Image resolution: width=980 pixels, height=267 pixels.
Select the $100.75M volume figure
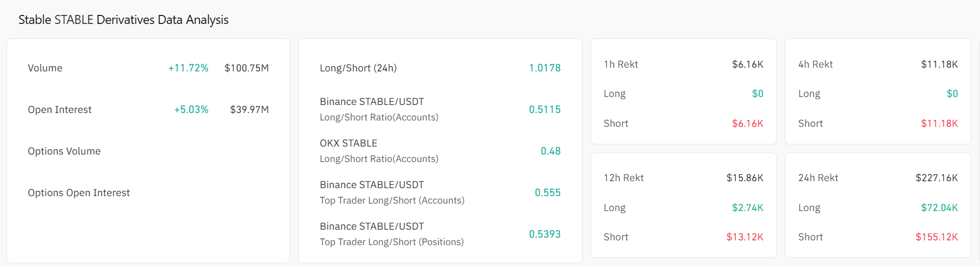click(x=246, y=68)
